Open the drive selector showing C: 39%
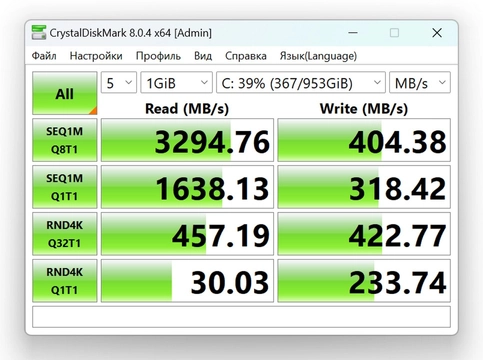 tap(301, 82)
